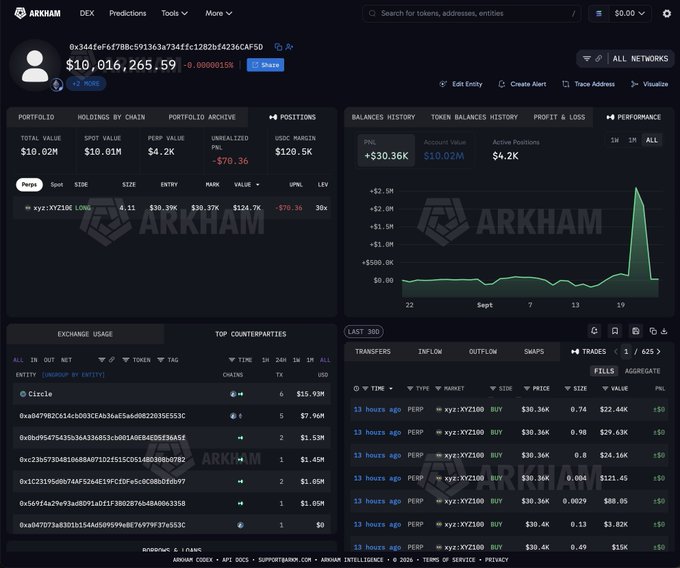Open the Tools dropdown menu
680x568 pixels.
174,13
